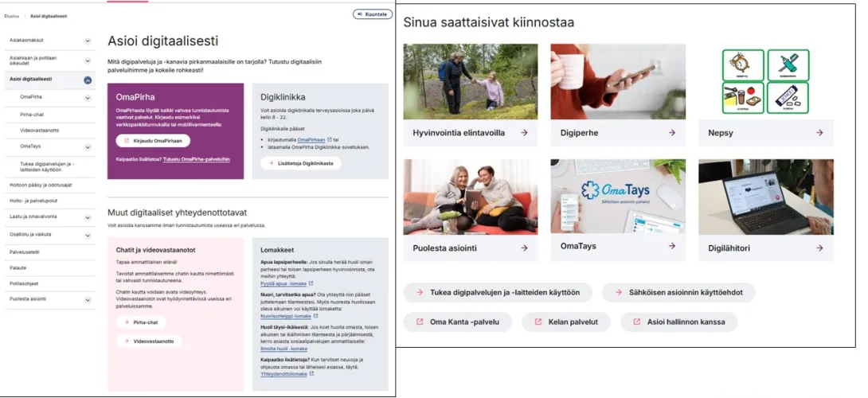Click the Digilähitori card title
The width and height of the screenshot is (868, 398).
729,248
